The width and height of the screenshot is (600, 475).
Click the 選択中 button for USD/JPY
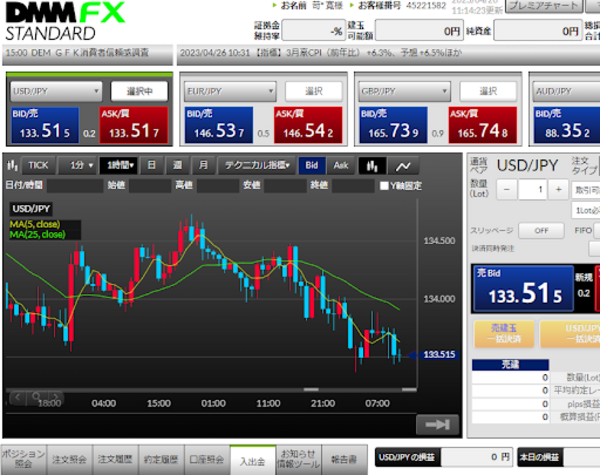pyautogui.click(x=139, y=91)
